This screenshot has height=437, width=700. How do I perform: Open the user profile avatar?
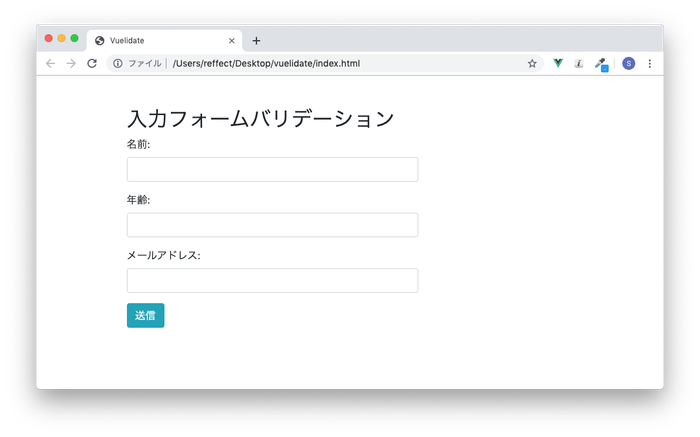[628, 63]
